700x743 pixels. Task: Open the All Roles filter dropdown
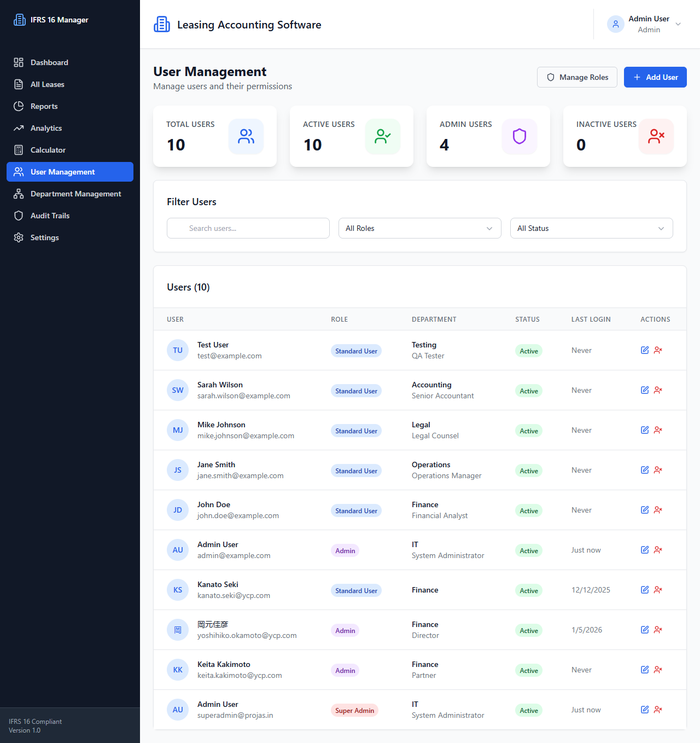420,228
